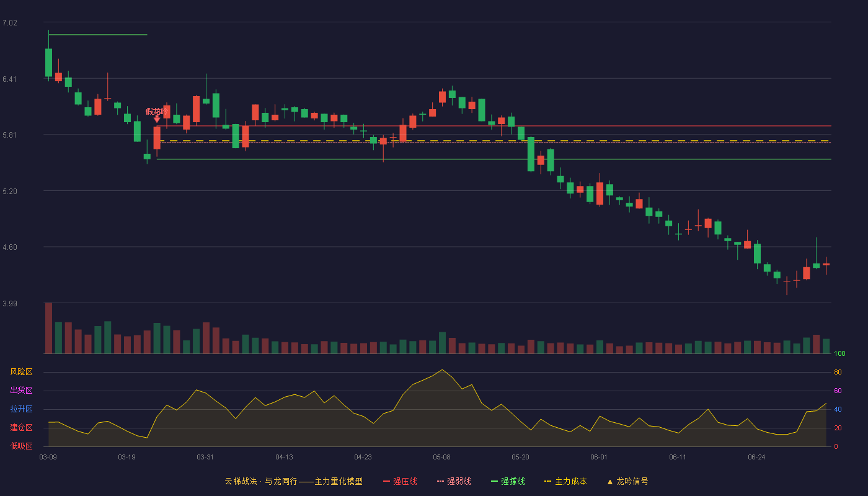868x496 pixels.
Task: Click the 05-20 date axis label
Action: click(520, 457)
